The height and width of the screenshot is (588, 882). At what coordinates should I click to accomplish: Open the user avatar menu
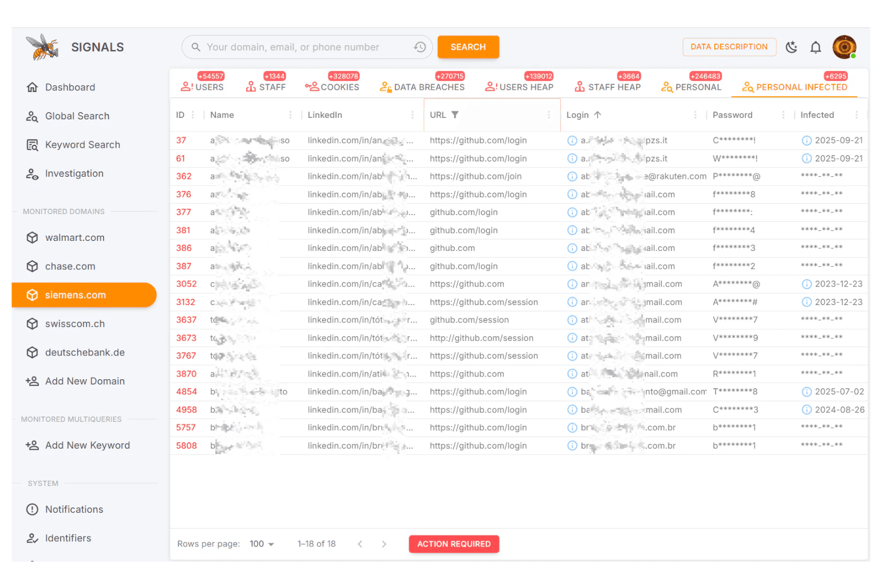844,47
